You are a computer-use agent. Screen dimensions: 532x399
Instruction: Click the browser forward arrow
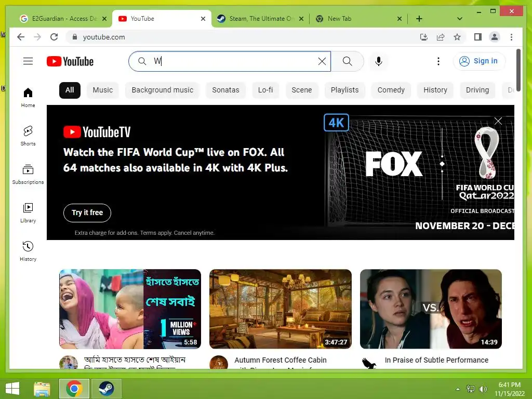click(x=37, y=37)
